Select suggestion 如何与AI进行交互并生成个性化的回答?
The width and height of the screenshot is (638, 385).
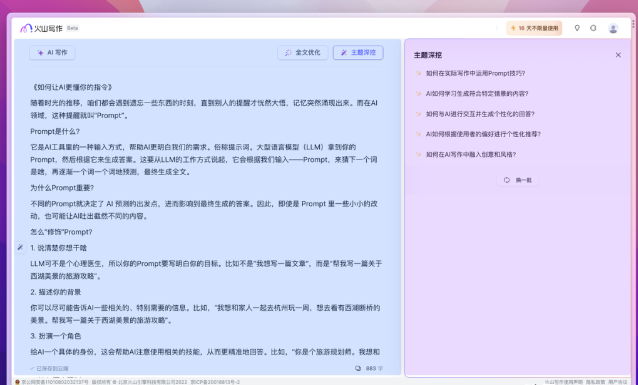point(480,114)
